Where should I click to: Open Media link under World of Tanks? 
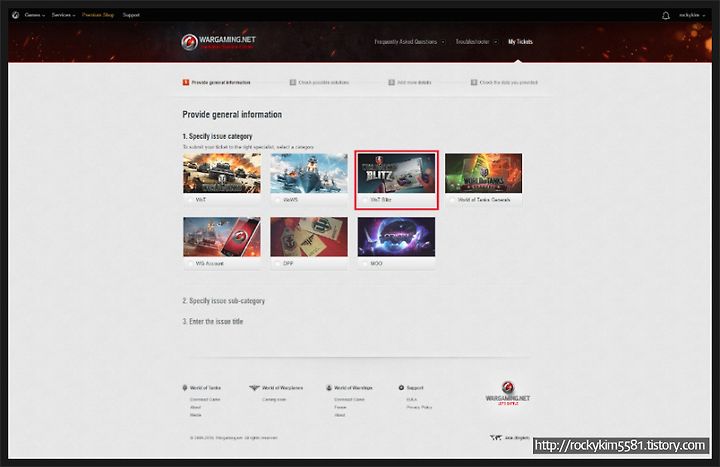pyautogui.click(x=196, y=415)
